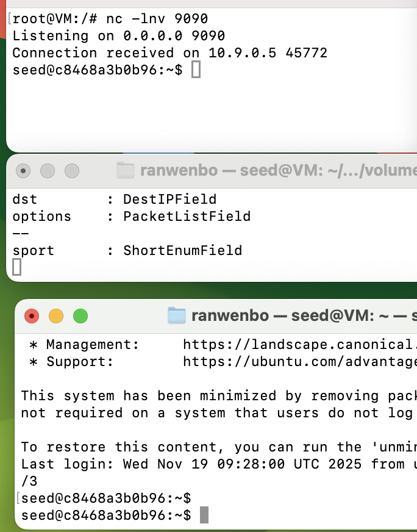Open the ubuntu.com/advantage Support link
This screenshot has height=532, width=417.
click(299, 361)
